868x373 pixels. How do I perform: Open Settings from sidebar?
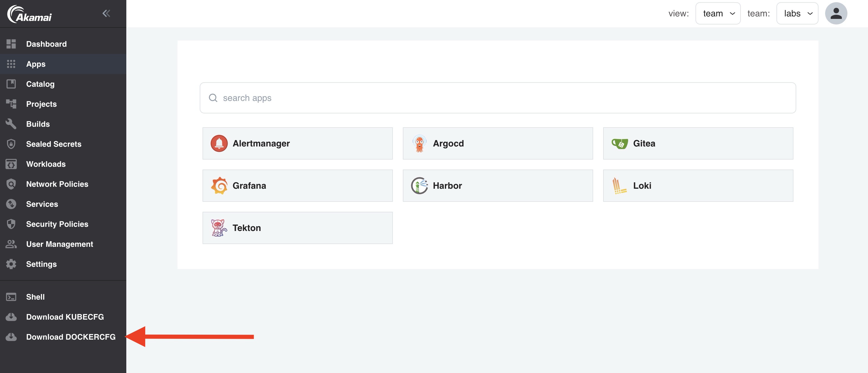click(x=63, y=264)
